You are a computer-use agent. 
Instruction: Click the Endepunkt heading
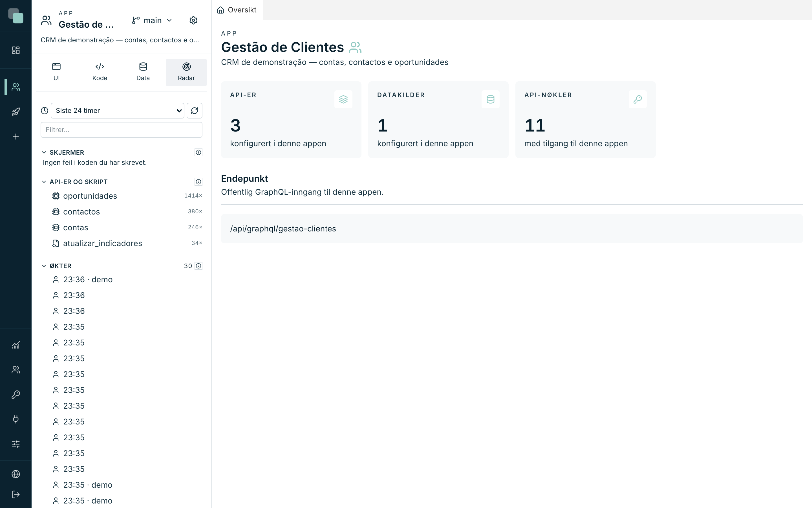click(244, 179)
